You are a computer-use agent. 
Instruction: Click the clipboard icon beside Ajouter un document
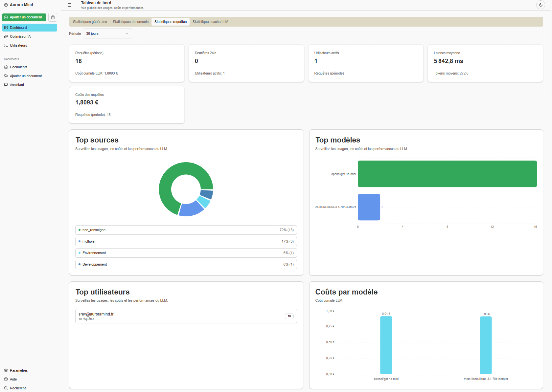point(53,17)
